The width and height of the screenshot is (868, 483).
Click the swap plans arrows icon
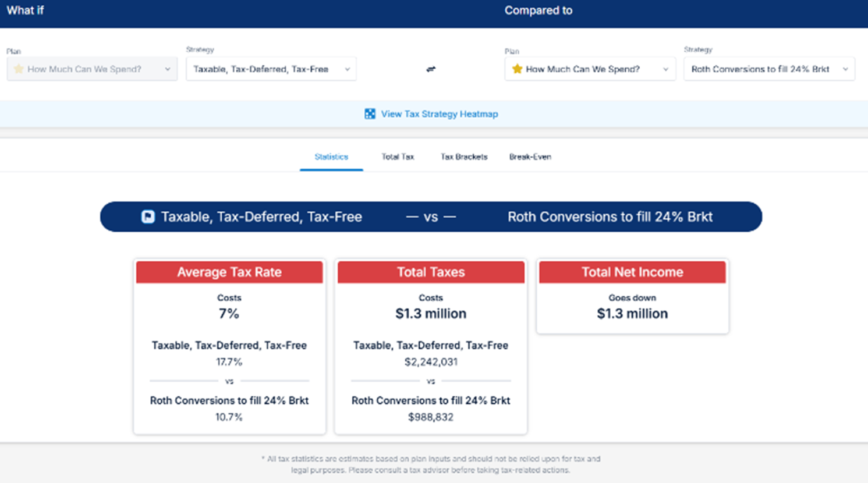coord(431,69)
